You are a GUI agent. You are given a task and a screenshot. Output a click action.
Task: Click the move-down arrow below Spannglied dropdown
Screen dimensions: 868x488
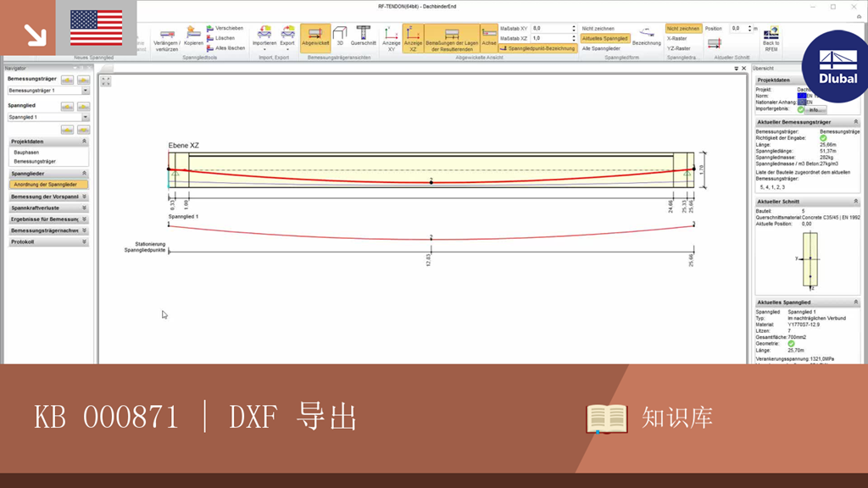(x=83, y=130)
